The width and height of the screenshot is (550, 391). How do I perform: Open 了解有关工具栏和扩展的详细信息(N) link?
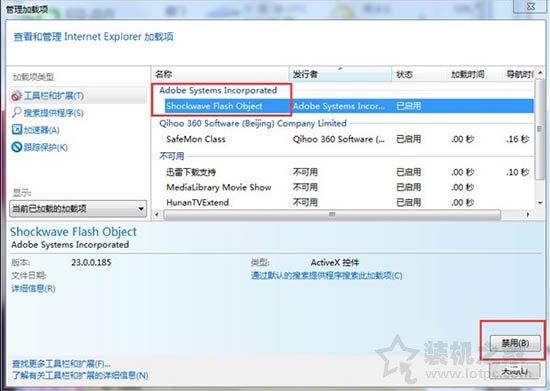pos(80,375)
